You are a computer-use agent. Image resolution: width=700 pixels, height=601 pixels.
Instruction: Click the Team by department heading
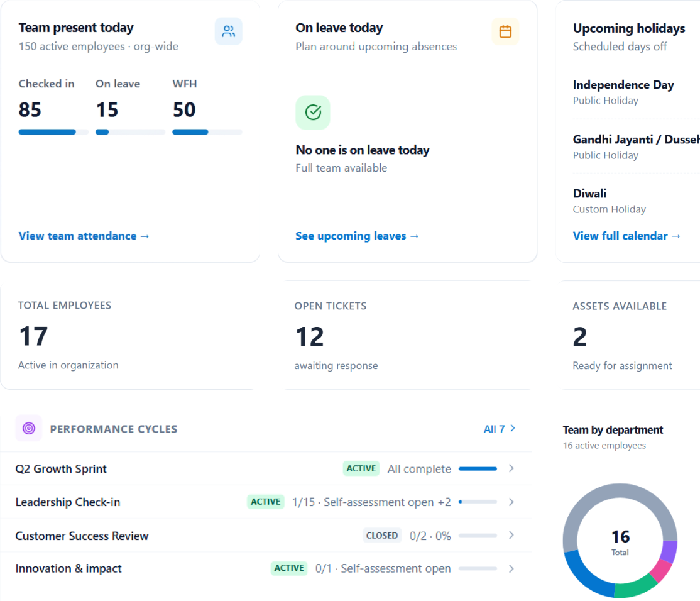613,430
